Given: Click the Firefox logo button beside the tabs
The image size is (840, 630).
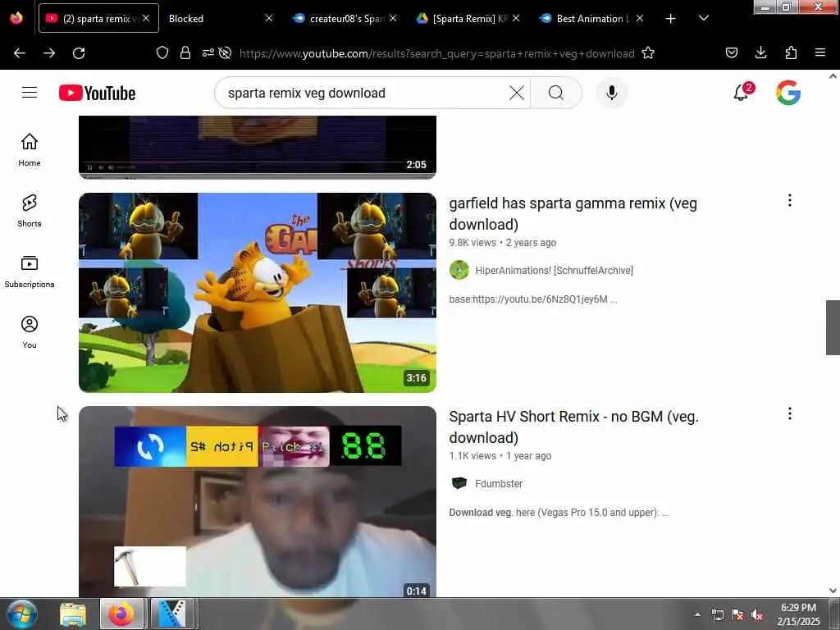Looking at the screenshot, I should 16,18.
